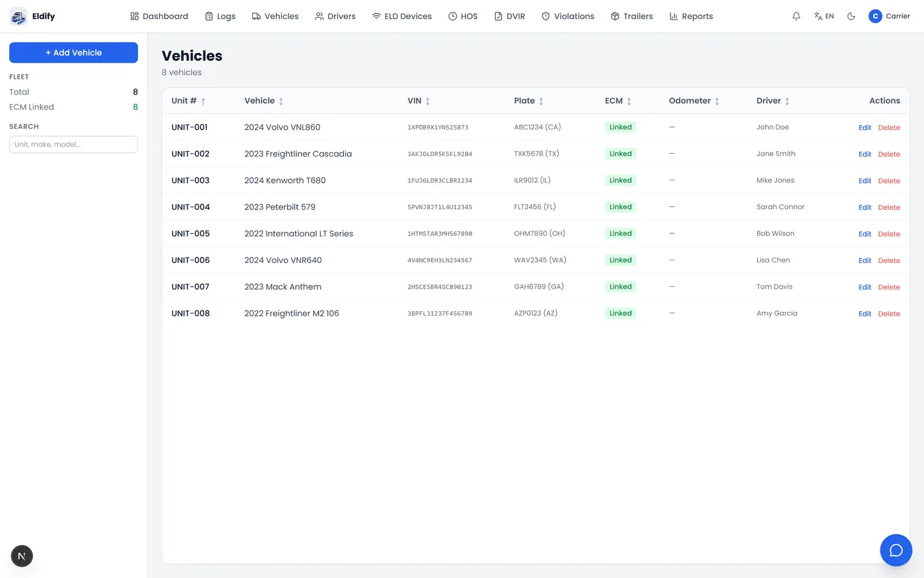Navigate to Trailers
The image size is (924, 578).
pos(632,16)
